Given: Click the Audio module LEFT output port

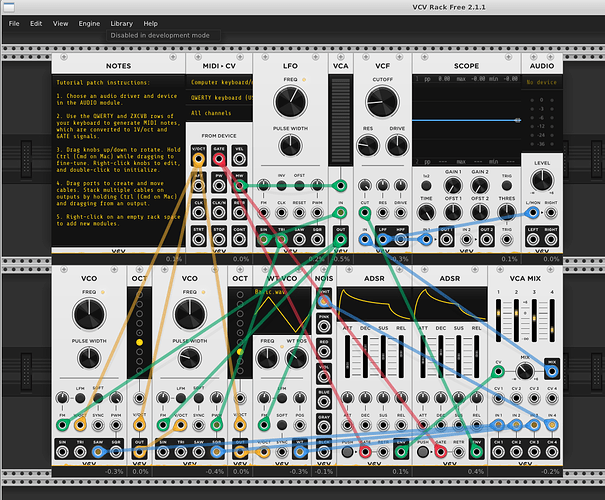Looking at the screenshot, I should pos(533,239).
